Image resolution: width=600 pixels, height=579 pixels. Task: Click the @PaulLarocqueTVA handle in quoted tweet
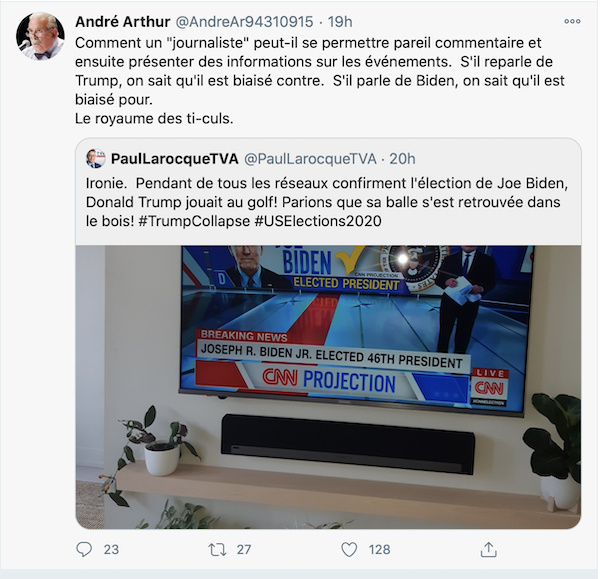point(310,158)
